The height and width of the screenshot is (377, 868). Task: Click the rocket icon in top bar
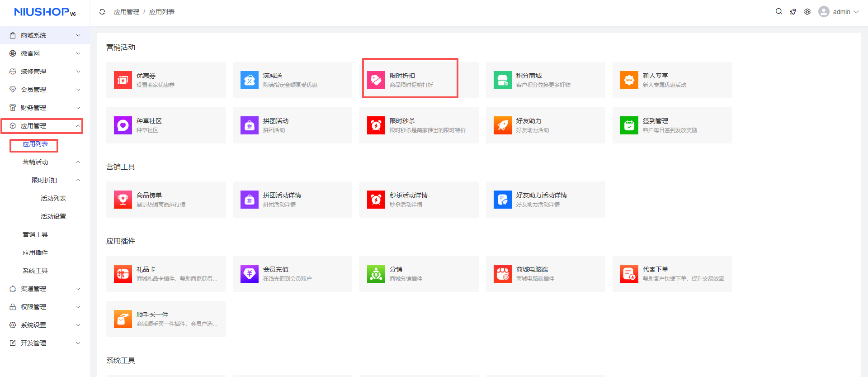coord(793,12)
